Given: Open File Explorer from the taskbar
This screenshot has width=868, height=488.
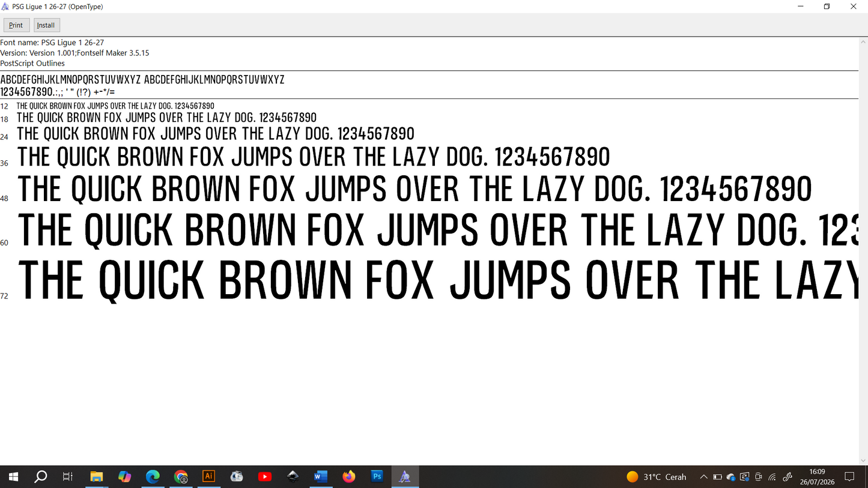Looking at the screenshot, I should (x=96, y=477).
